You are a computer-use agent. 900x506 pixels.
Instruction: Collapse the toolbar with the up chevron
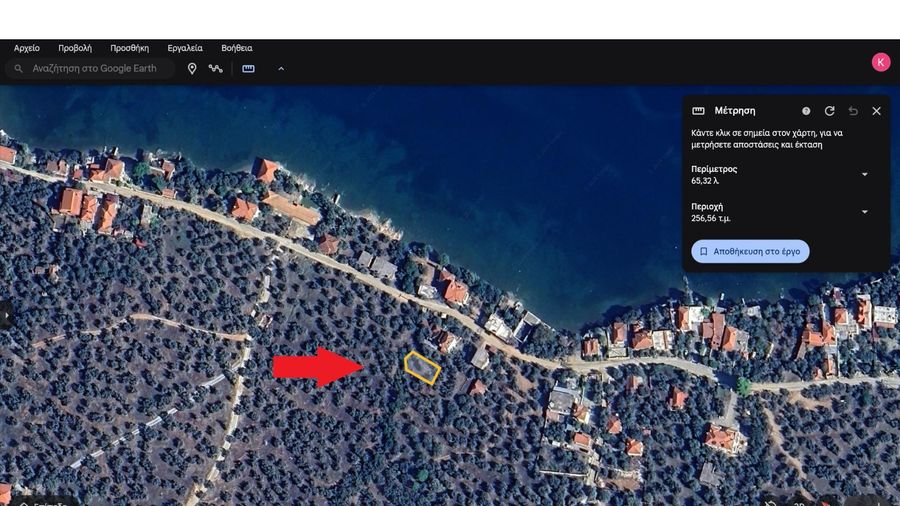click(x=281, y=68)
